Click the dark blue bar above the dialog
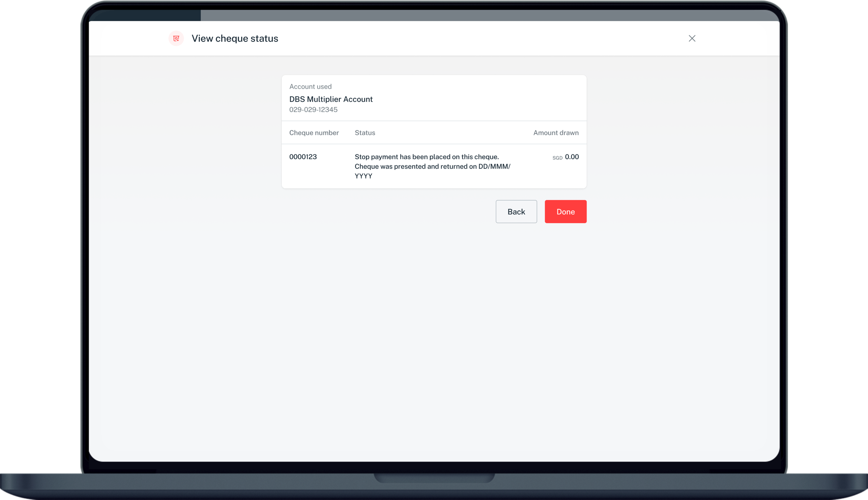Viewport: 868px width, 500px height. (x=144, y=15)
